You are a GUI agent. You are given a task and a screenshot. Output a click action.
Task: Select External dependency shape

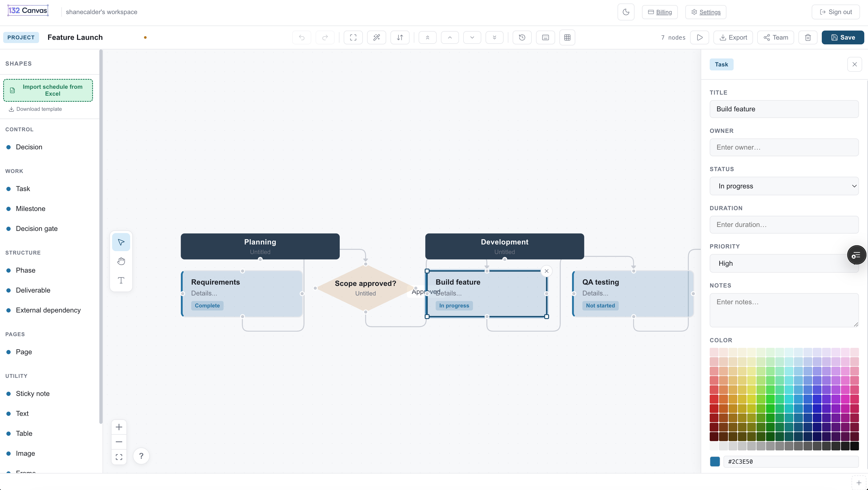click(48, 310)
